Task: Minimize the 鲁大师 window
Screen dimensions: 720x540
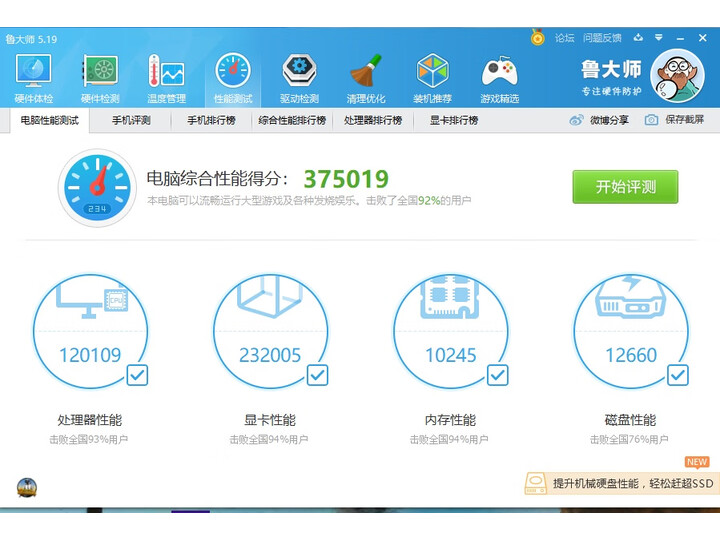Action: pyautogui.click(x=680, y=38)
